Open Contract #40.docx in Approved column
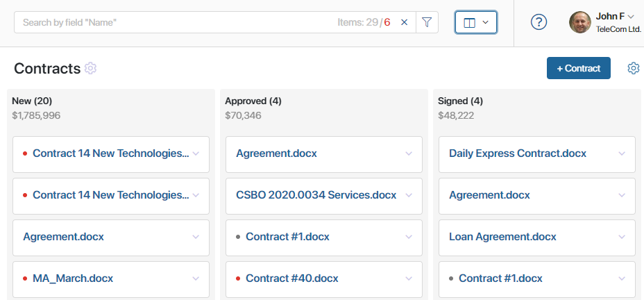Screen dimensions: 644x300 pos(292,278)
